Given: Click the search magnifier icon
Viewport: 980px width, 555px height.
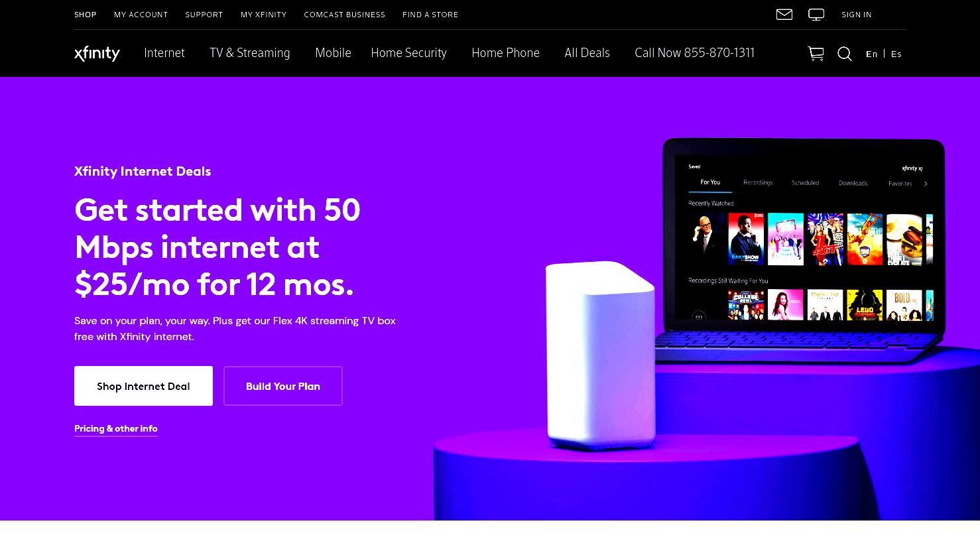Looking at the screenshot, I should pyautogui.click(x=845, y=54).
